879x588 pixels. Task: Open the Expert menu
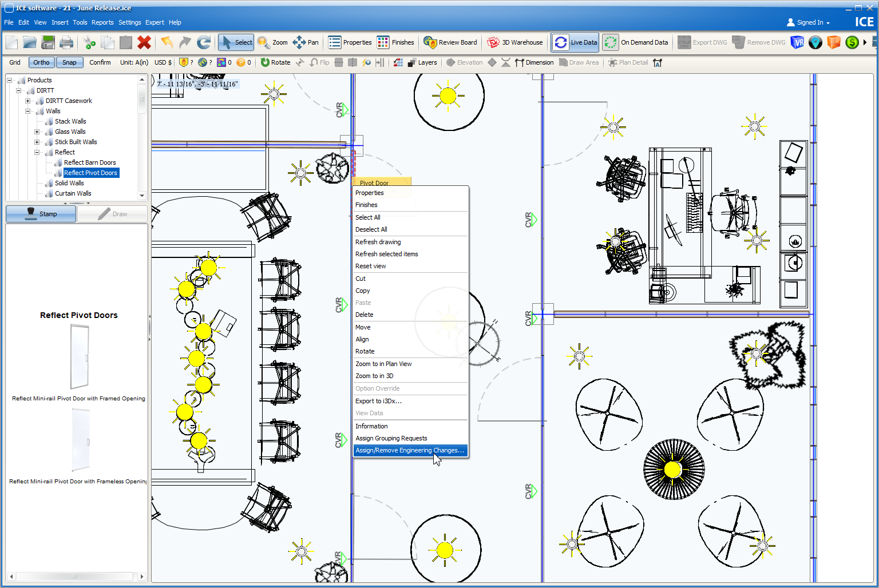tap(155, 22)
